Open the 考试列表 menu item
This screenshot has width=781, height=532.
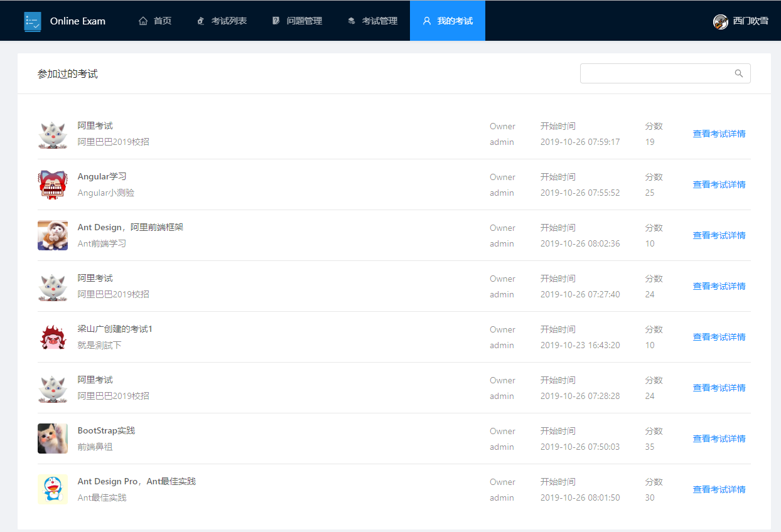pyautogui.click(x=222, y=21)
